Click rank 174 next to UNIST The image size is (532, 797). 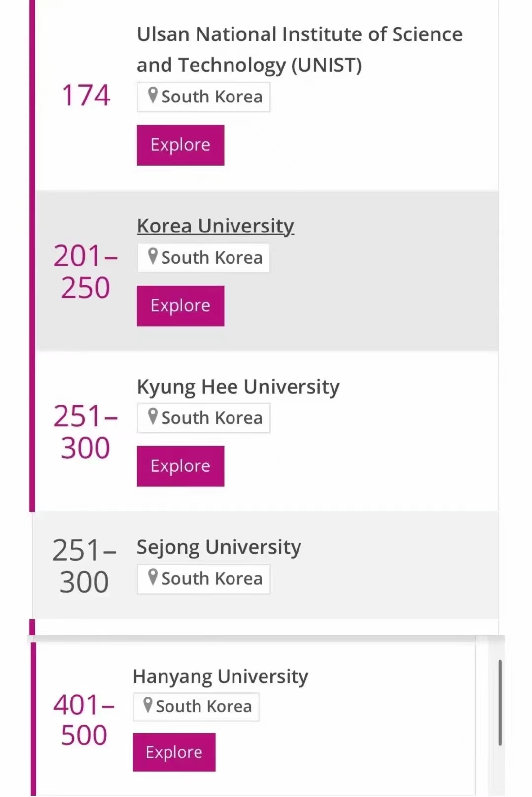click(x=86, y=95)
